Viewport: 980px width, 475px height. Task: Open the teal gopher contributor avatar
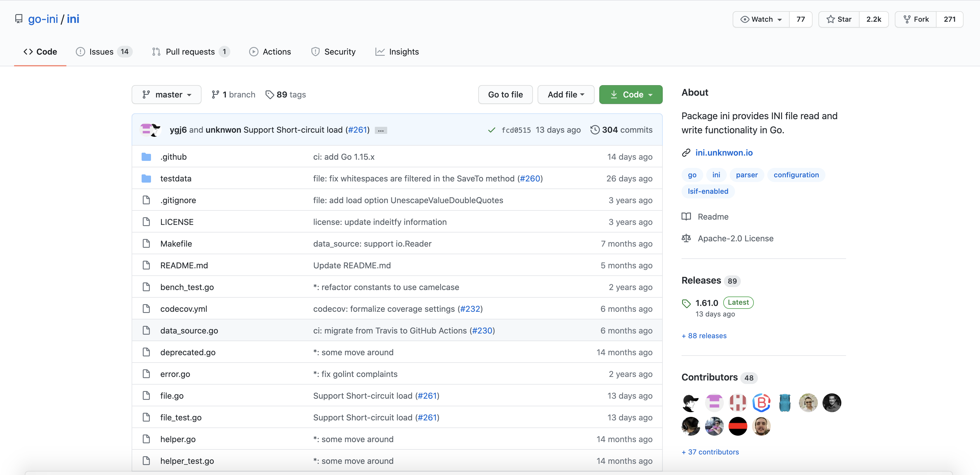point(785,403)
